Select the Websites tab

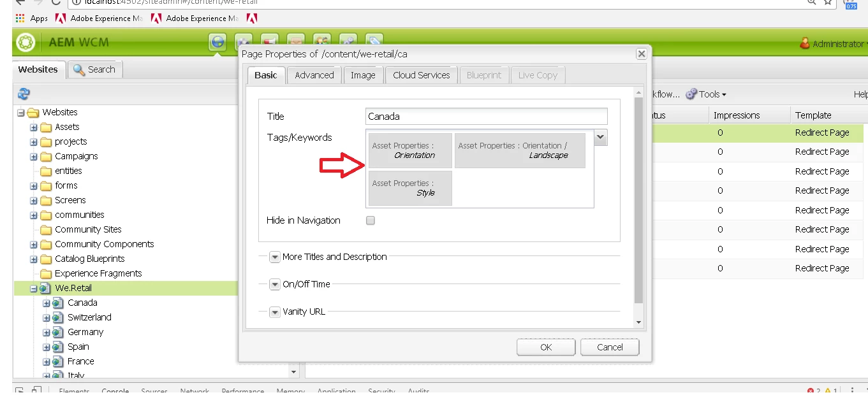click(38, 69)
